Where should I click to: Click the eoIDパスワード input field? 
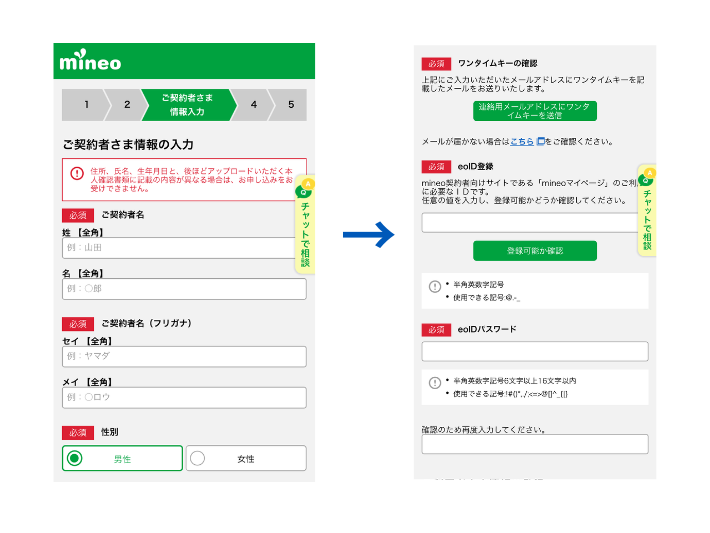point(535,351)
